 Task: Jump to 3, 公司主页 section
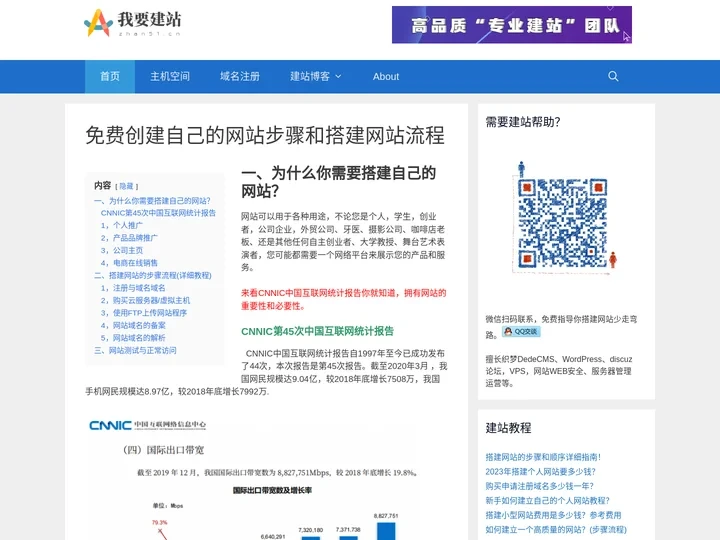click(122, 250)
